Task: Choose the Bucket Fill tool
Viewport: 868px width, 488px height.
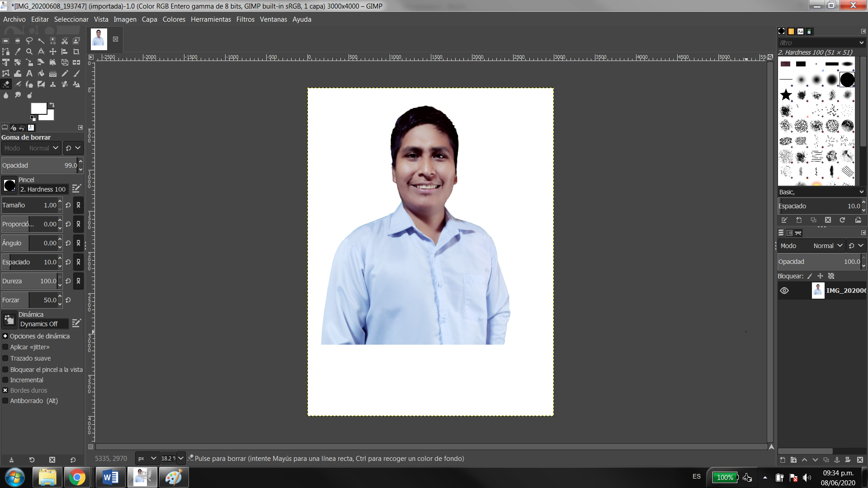Action: 41,73
